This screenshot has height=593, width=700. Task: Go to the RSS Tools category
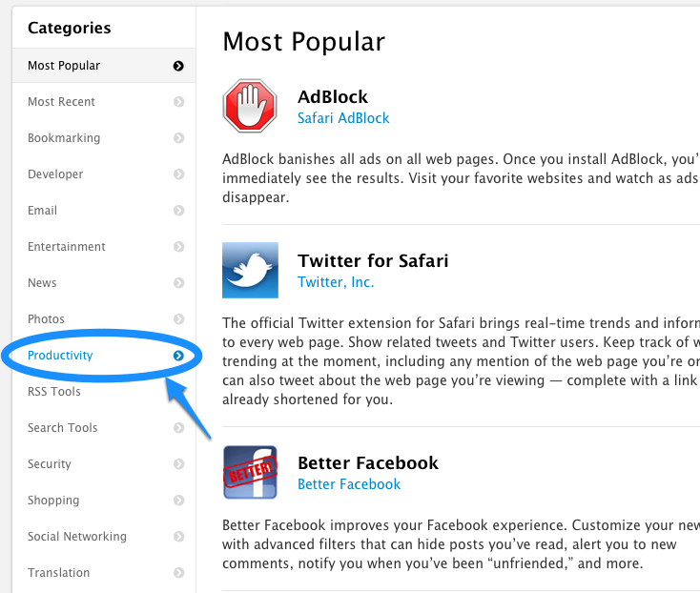[x=54, y=392]
